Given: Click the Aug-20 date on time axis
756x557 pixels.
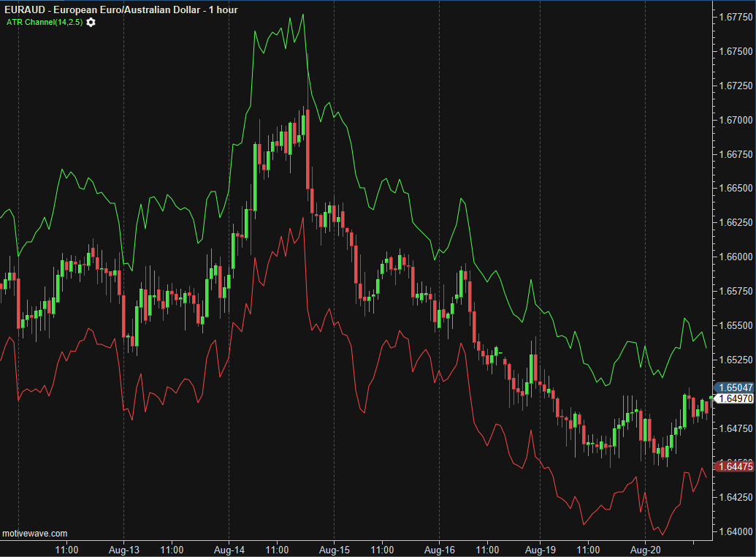Looking at the screenshot, I should [x=645, y=550].
